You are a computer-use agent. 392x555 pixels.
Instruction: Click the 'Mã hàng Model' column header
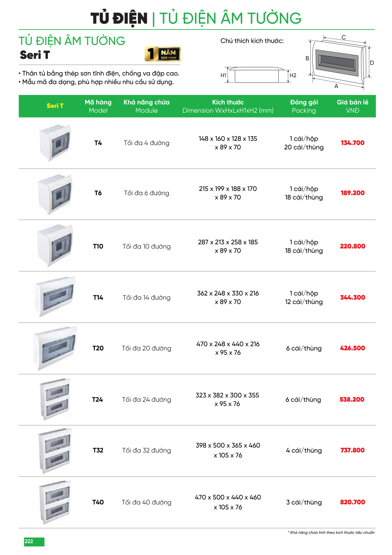pos(98,106)
